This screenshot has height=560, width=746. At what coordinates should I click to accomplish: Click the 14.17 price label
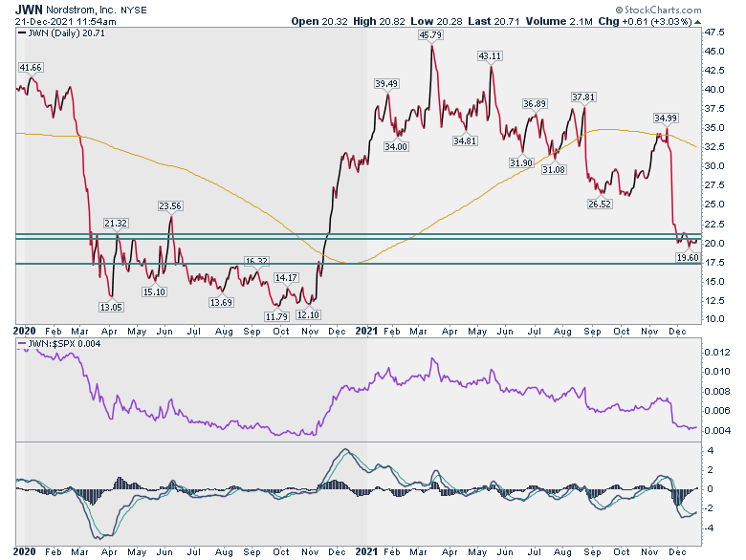click(x=286, y=278)
